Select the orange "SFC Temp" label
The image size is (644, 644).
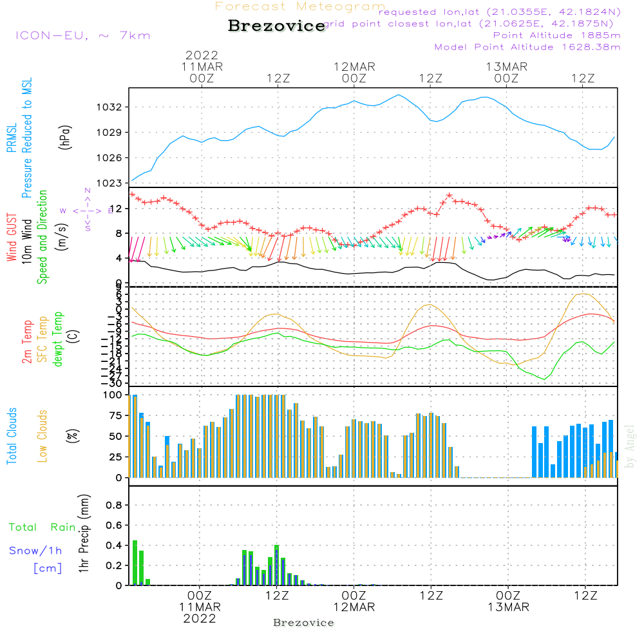(x=43, y=339)
